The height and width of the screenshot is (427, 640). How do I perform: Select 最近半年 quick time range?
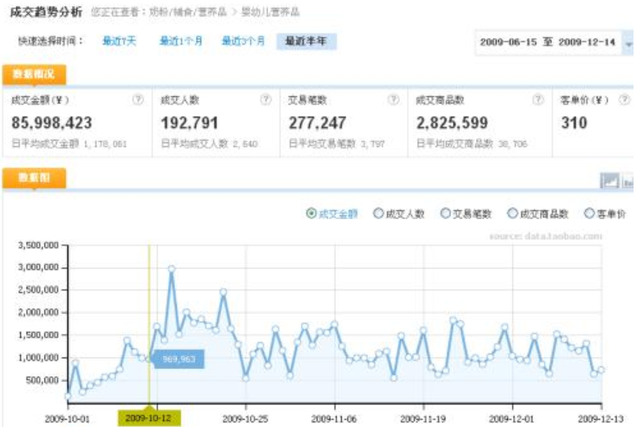(306, 42)
